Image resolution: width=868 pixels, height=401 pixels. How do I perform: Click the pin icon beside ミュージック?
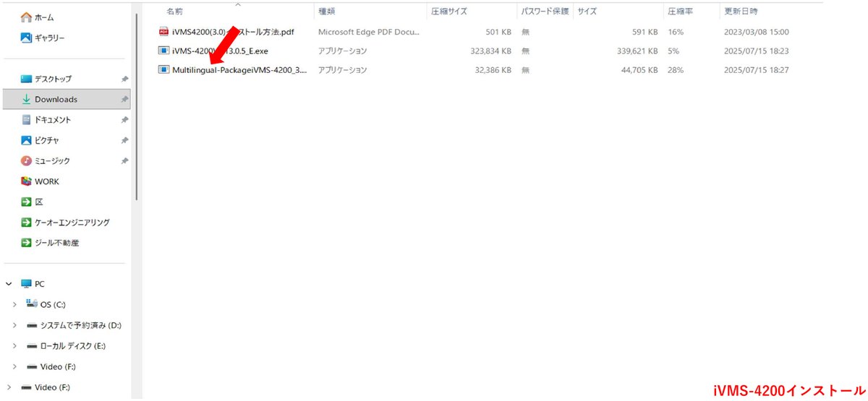pos(124,160)
